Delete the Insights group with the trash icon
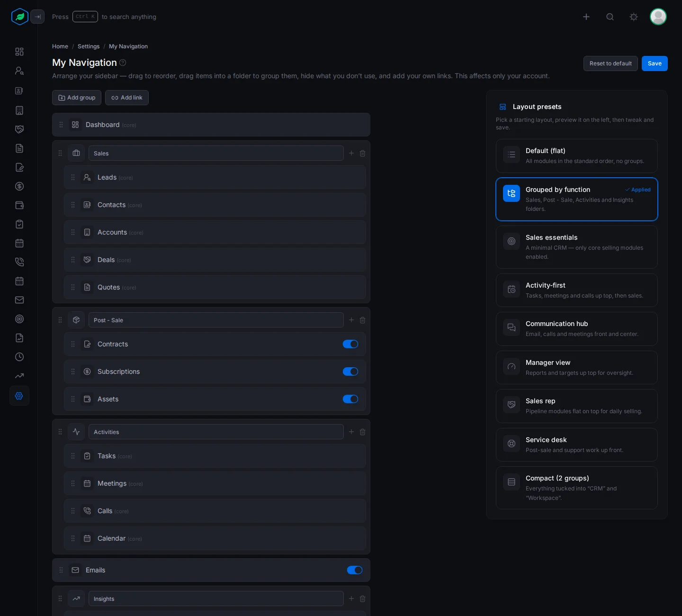This screenshot has height=616, width=682. point(362,598)
